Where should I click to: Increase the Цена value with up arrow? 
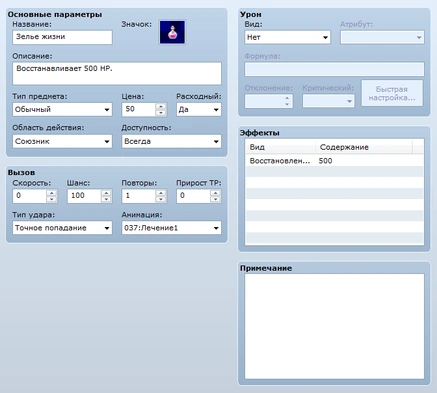161,106
